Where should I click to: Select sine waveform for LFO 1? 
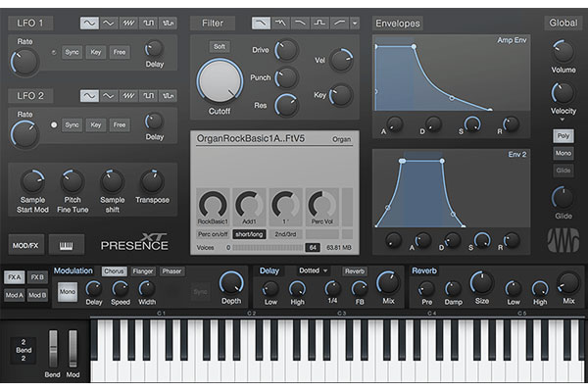[89, 24]
